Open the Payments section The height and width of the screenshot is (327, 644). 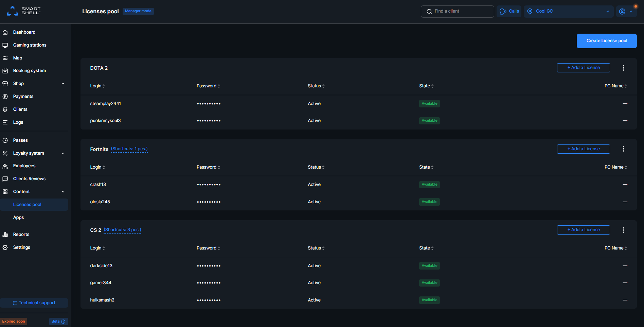pyautogui.click(x=23, y=96)
